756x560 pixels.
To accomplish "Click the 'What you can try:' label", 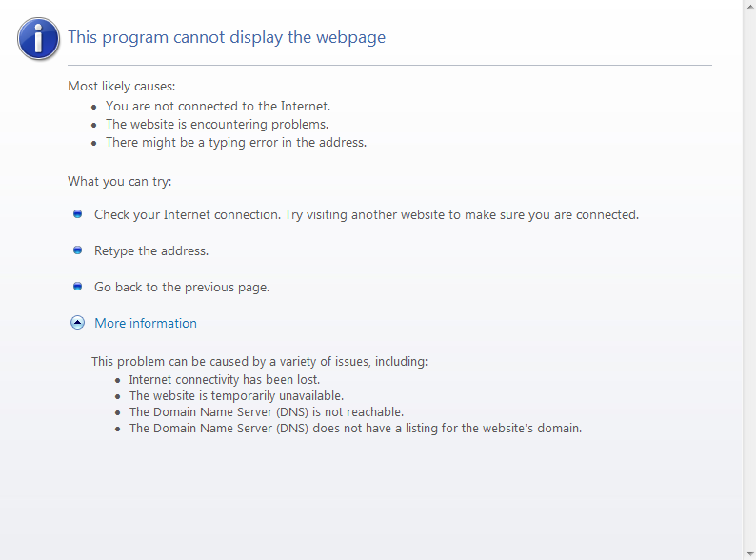I will pos(119,181).
